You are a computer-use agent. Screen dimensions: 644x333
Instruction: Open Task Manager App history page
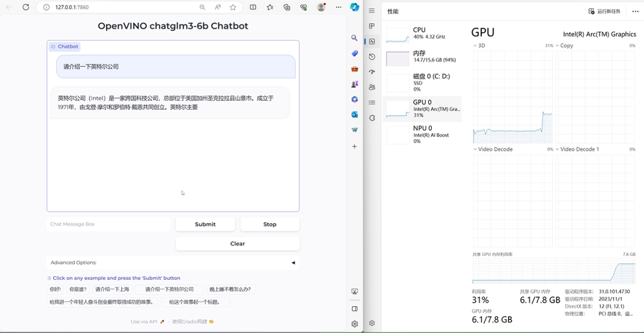point(371,57)
